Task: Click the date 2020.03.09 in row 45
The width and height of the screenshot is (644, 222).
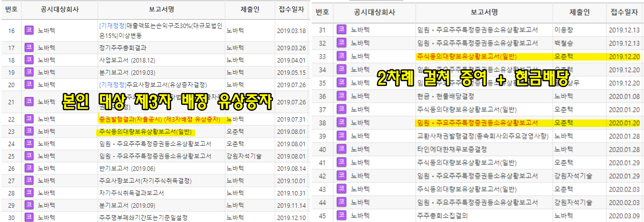Action: tap(624, 215)
